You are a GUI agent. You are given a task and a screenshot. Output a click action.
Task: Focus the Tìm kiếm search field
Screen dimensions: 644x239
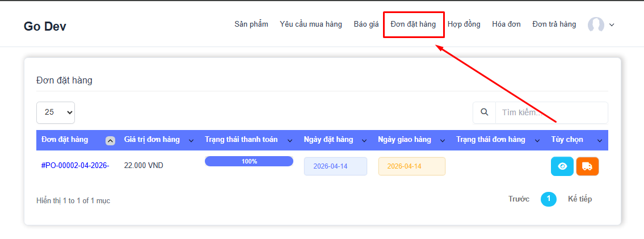(550, 112)
